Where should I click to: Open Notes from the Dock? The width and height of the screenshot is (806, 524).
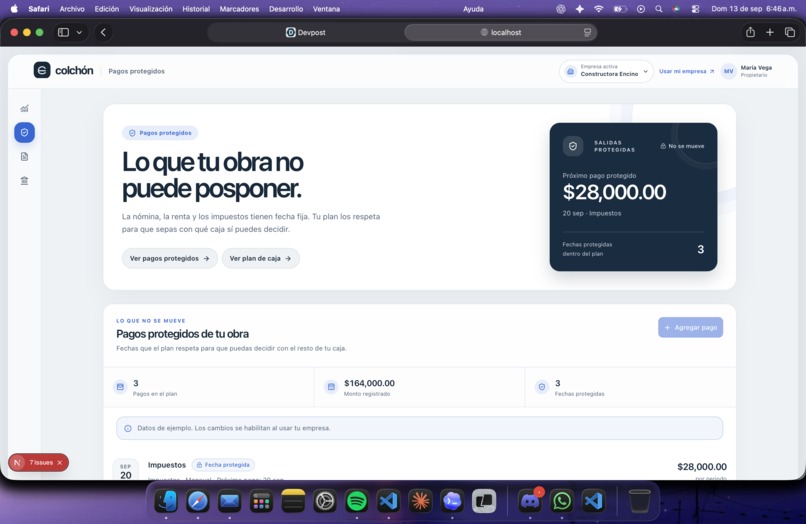coord(293,501)
